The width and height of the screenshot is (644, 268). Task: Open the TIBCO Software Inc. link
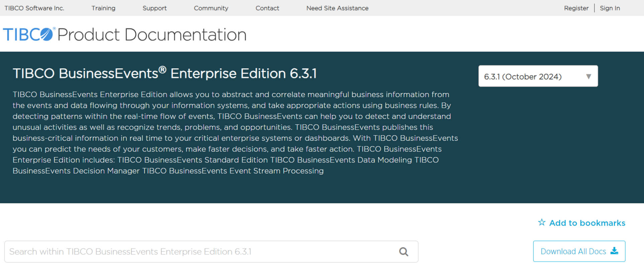[34, 8]
